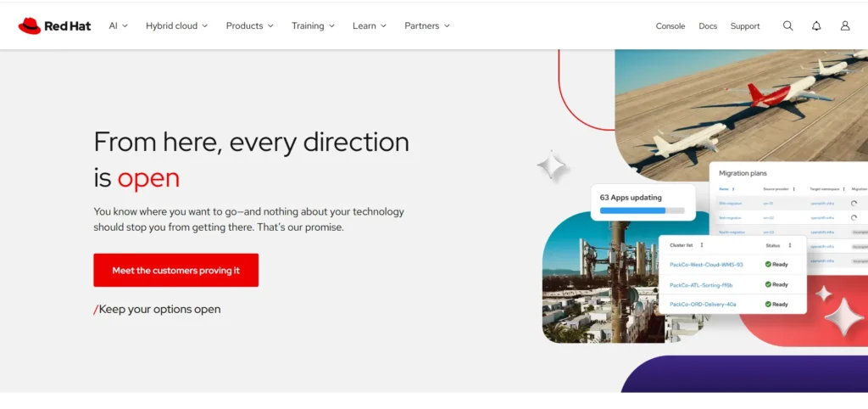Image resolution: width=868 pixels, height=409 pixels.
Task: Open the notifications bell icon
Action: coord(816,26)
